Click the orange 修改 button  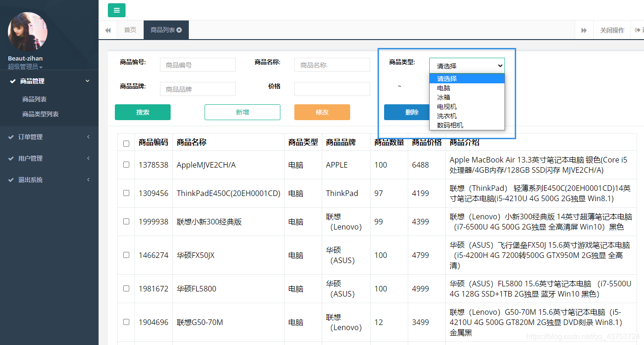tap(322, 112)
